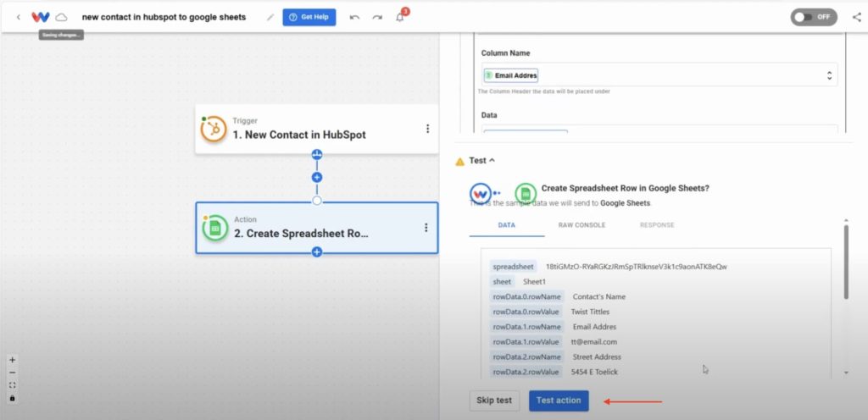
Task: Zoom in on the canvas
Action: pyautogui.click(x=13, y=360)
